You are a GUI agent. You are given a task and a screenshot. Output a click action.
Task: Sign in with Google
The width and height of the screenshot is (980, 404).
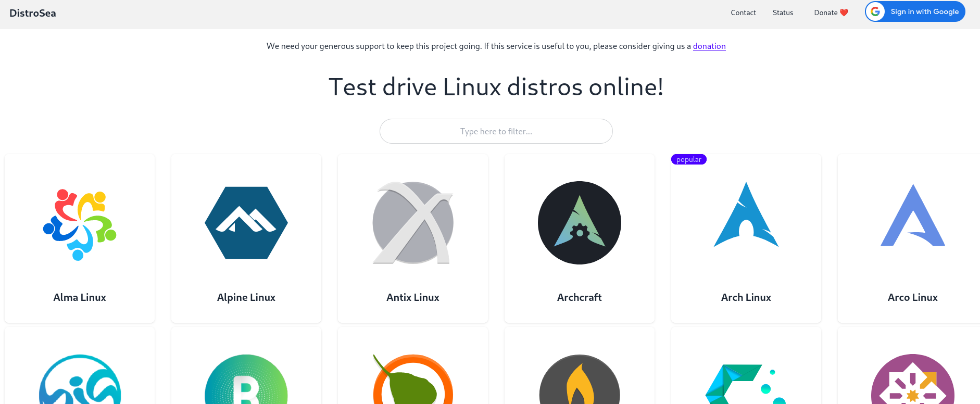[915, 11]
